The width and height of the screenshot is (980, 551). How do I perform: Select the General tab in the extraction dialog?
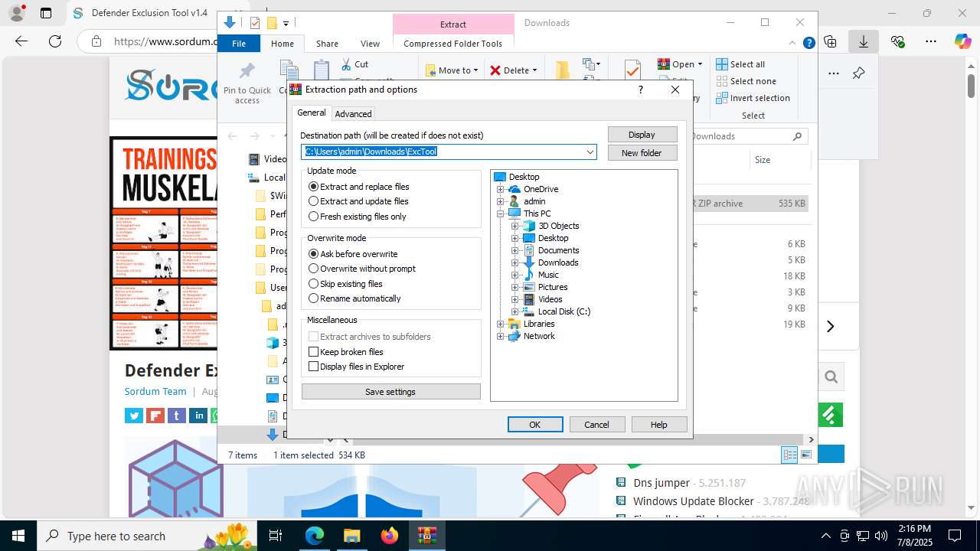click(x=312, y=112)
